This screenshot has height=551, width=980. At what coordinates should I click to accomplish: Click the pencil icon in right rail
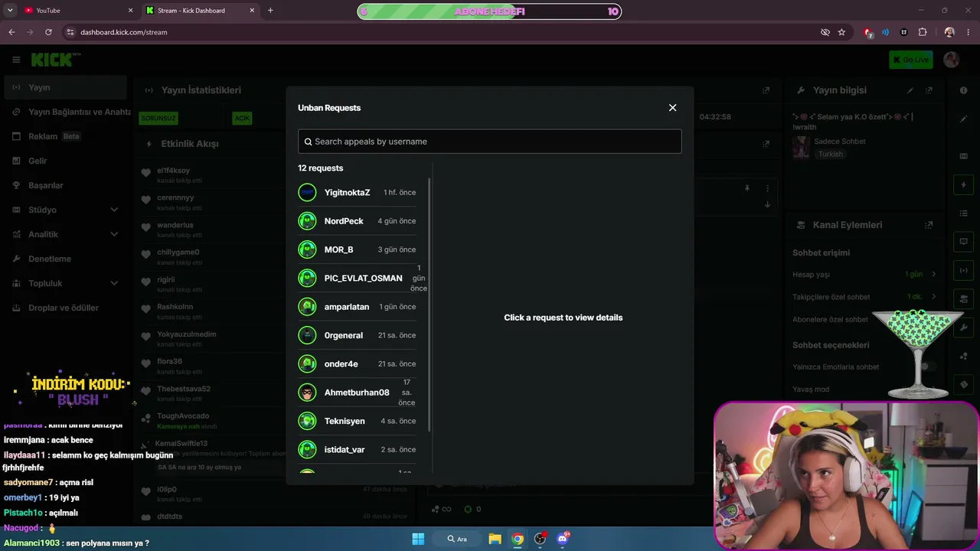pos(964,119)
